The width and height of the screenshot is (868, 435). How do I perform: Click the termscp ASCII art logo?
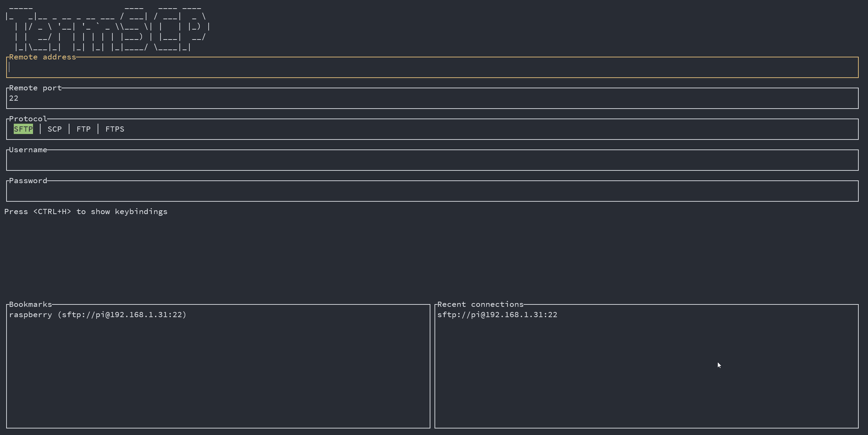pyautogui.click(x=107, y=27)
